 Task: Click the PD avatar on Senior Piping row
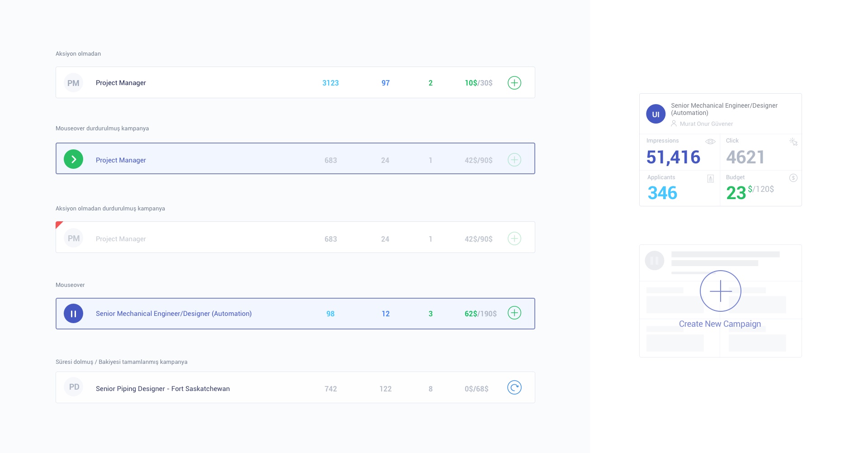(74, 387)
